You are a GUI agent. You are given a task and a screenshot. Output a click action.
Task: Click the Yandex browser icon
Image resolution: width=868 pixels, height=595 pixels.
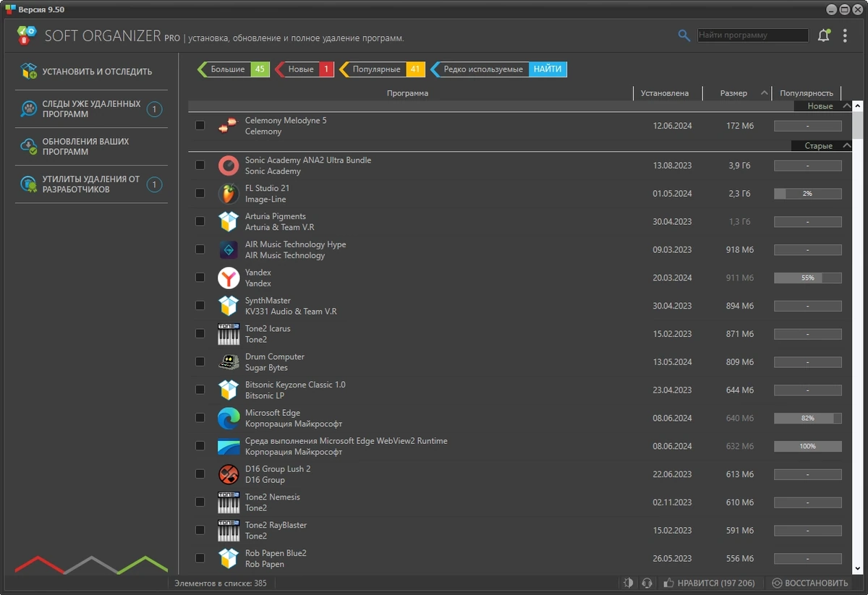coord(229,278)
